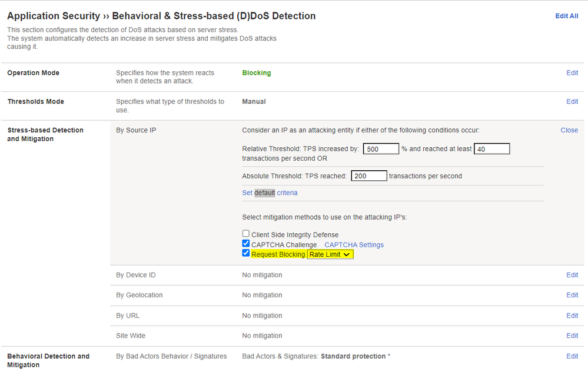Click the relative threshold percentage field
588x371 pixels.
(381, 149)
